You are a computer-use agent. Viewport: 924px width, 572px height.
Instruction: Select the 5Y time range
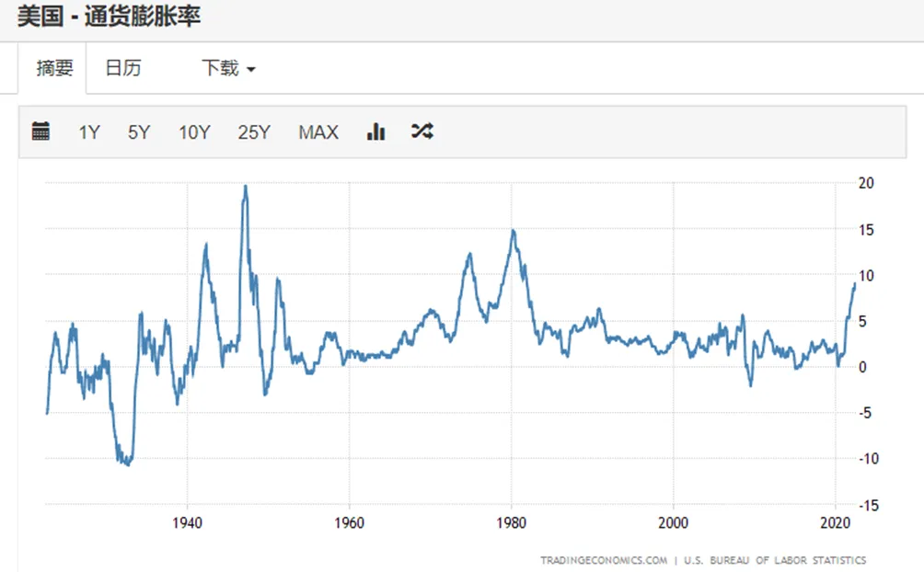139,132
